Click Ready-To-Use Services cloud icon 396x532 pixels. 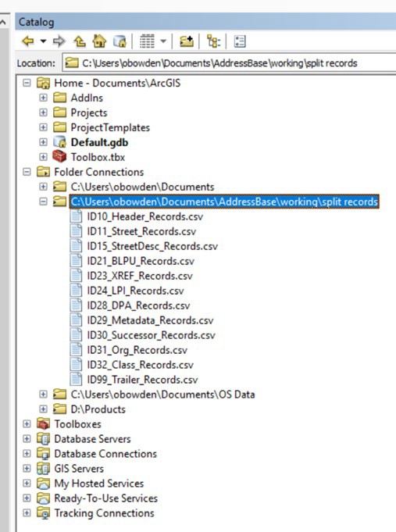pos(43,498)
